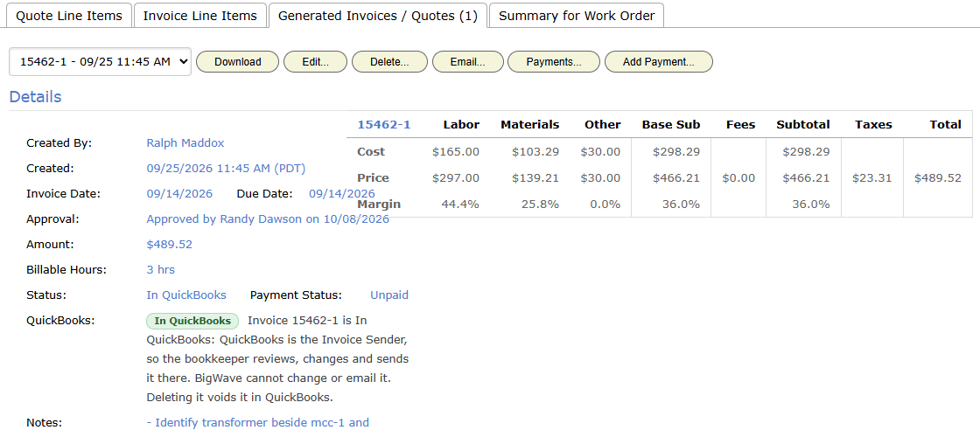Screen dimensions: 980x437
Task: Click the Total cell $489.52
Action: (937, 178)
